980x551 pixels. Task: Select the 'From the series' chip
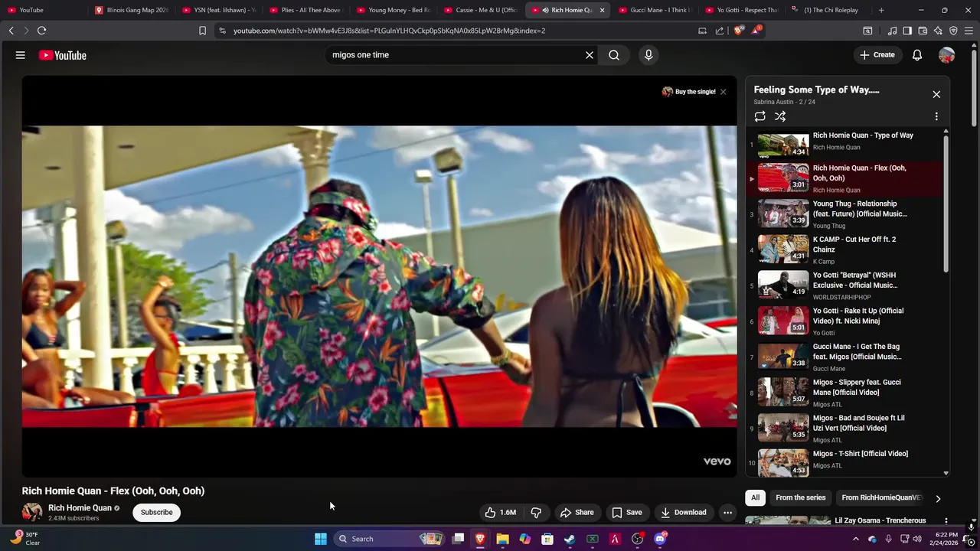(800, 497)
